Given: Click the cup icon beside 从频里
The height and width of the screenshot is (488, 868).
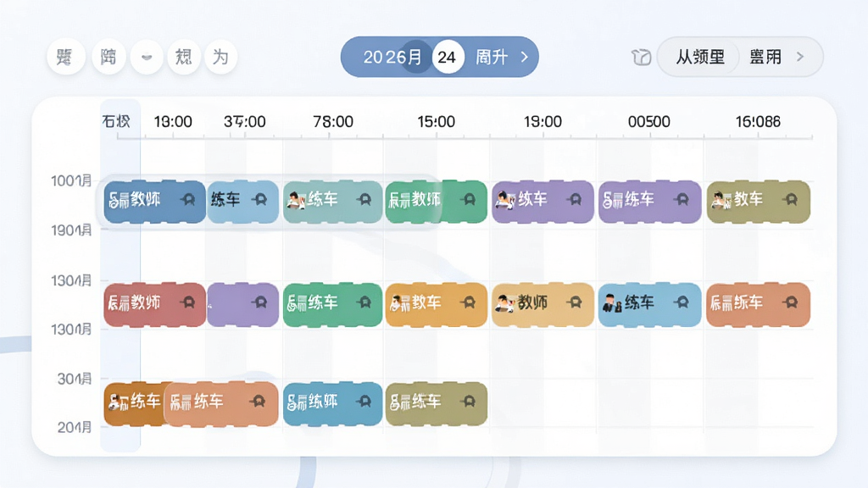Looking at the screenshot, I should 641,57.
